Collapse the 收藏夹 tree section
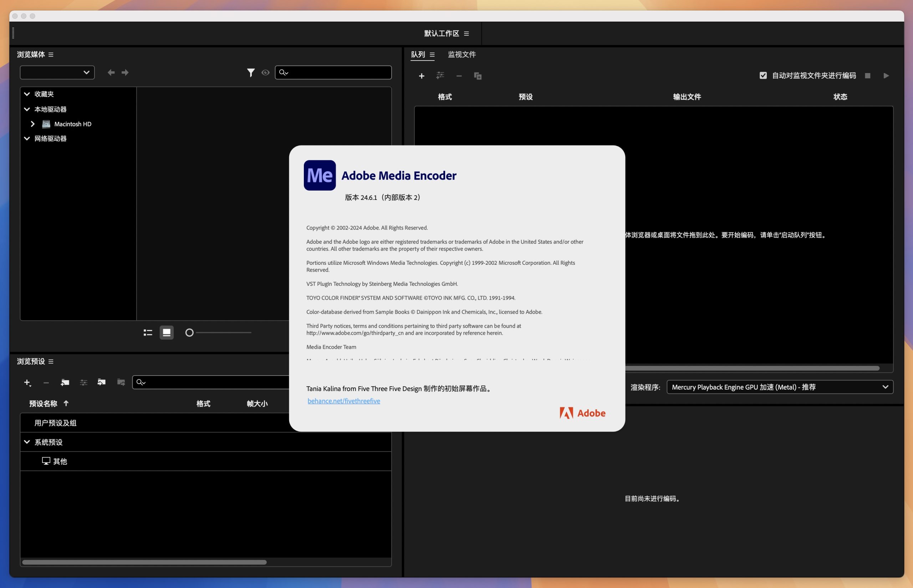Image resolution: width=913 pixels, height=588 pixels. pyautogui.click(x=27, y=94)
